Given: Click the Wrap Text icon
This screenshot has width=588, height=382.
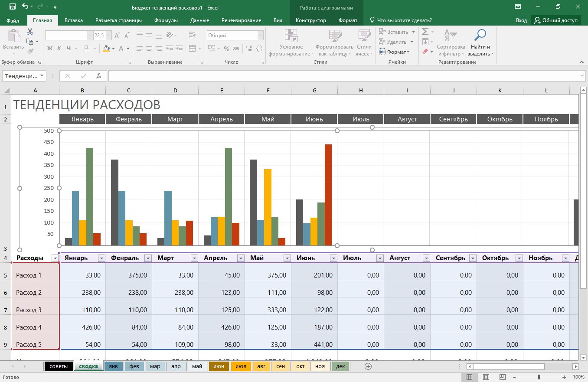Looking at the screenshot, I should (193, 36).
